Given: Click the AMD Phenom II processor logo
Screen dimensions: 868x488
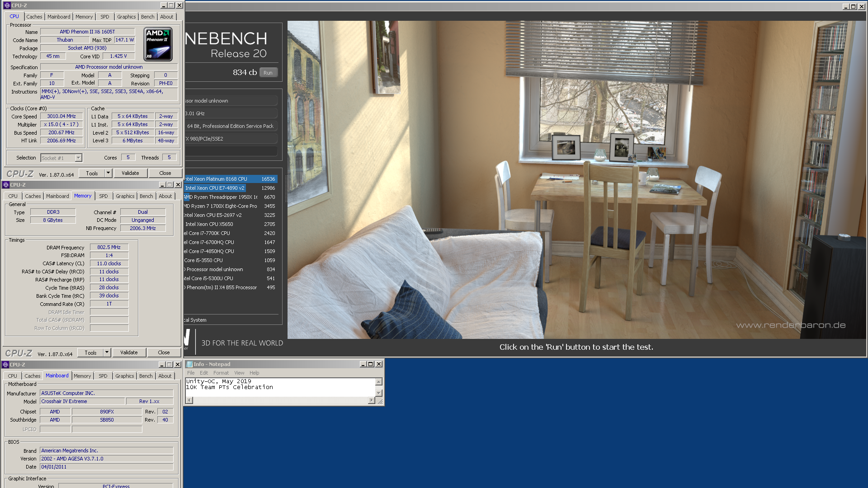Looking at the screenshot, I should 158,44.
